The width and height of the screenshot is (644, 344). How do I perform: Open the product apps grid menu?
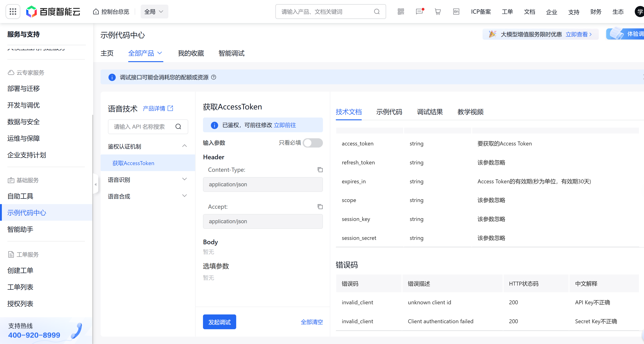(13, 11)
